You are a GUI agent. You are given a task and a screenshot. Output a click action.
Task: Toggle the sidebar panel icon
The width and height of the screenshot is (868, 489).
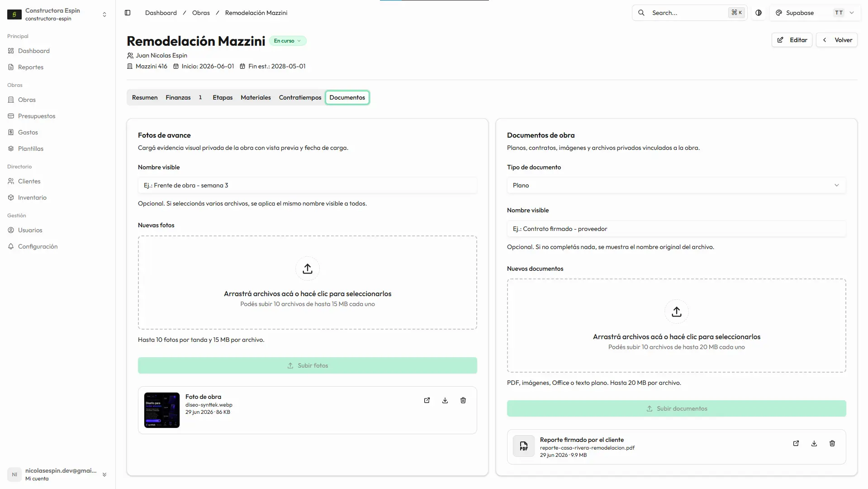tap(128, 13)
